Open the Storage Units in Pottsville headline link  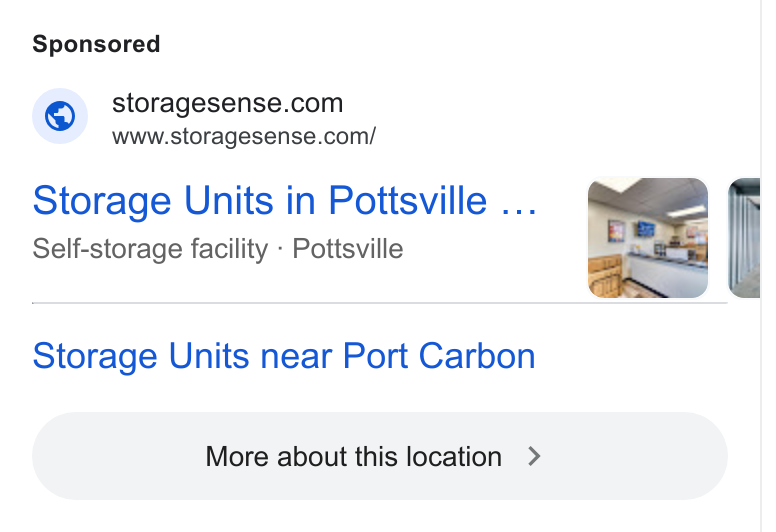285,201
